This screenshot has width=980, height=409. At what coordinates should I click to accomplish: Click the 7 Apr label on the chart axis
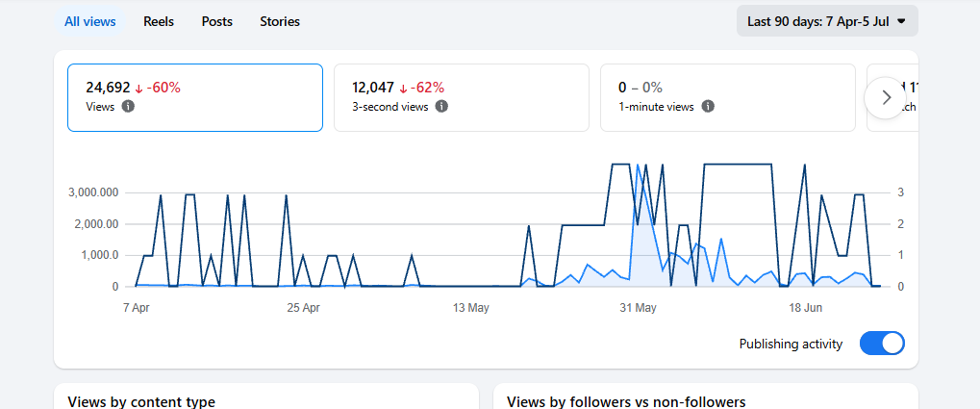point(137,308)
